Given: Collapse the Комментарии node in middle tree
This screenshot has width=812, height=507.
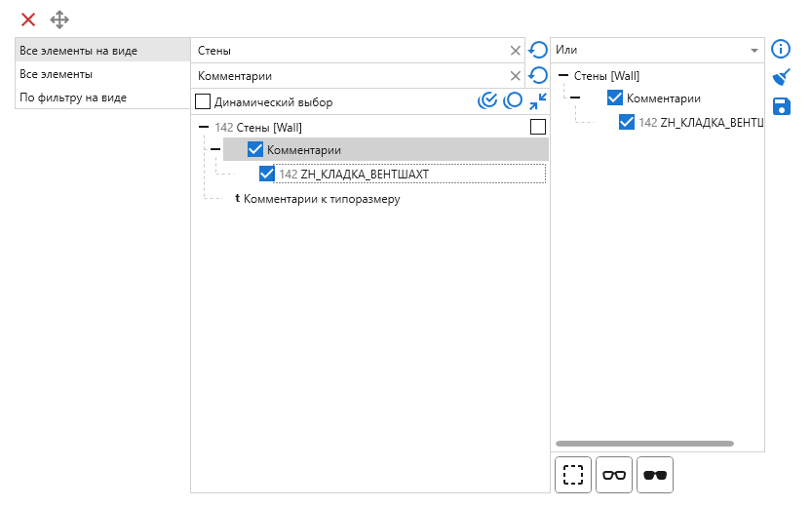Looking at the screenshot, I should [215, 150].
